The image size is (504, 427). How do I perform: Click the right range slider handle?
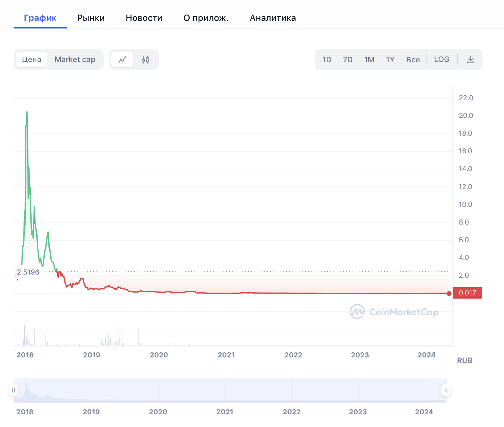446,390
